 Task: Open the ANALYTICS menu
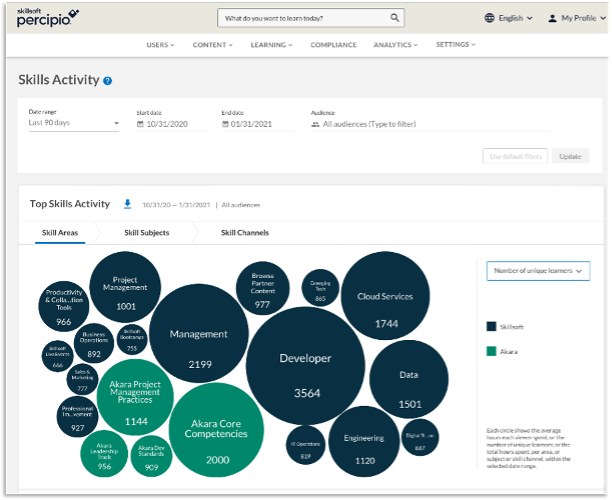pos(395,45)
